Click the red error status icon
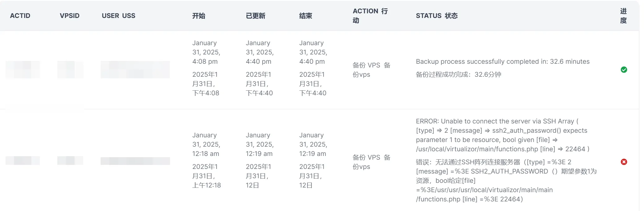Viewport: 644px width, 211px height. (x=624, y=162)
